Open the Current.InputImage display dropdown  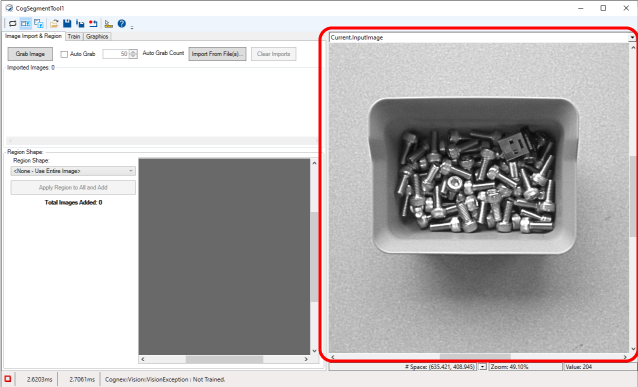632,37
